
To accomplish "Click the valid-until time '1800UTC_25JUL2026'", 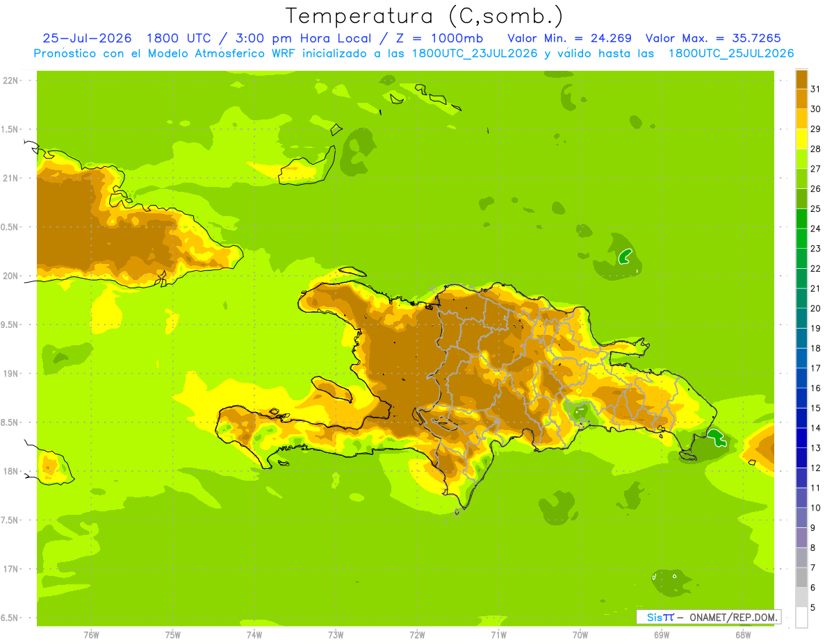I will [x=731, y=53].
